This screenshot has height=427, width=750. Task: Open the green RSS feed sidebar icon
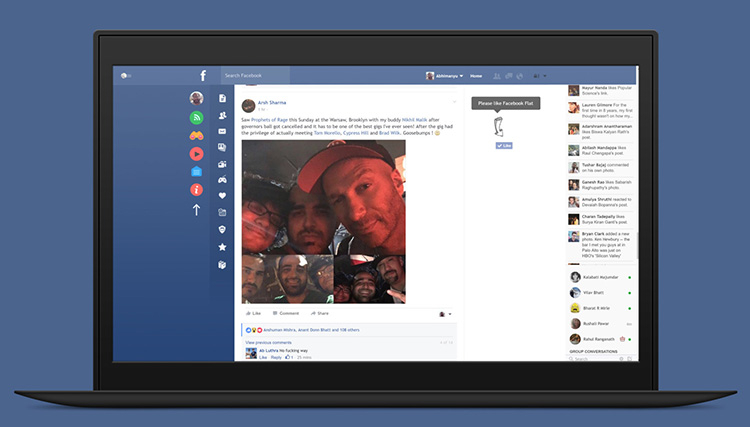(x=197, y=117)
